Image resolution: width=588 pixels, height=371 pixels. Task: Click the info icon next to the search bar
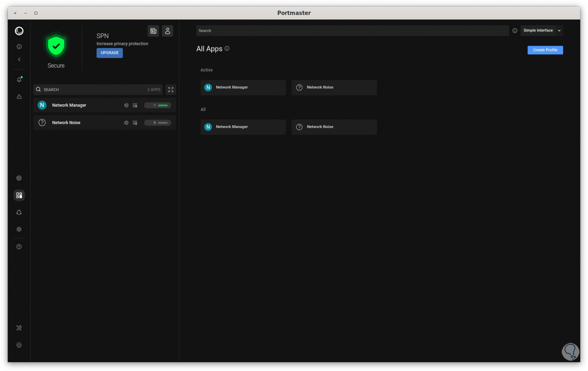[x=515, y=31]
